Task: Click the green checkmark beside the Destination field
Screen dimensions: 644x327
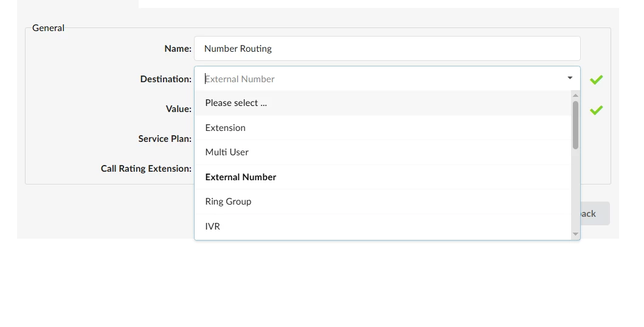Action: tap(596, 79)
